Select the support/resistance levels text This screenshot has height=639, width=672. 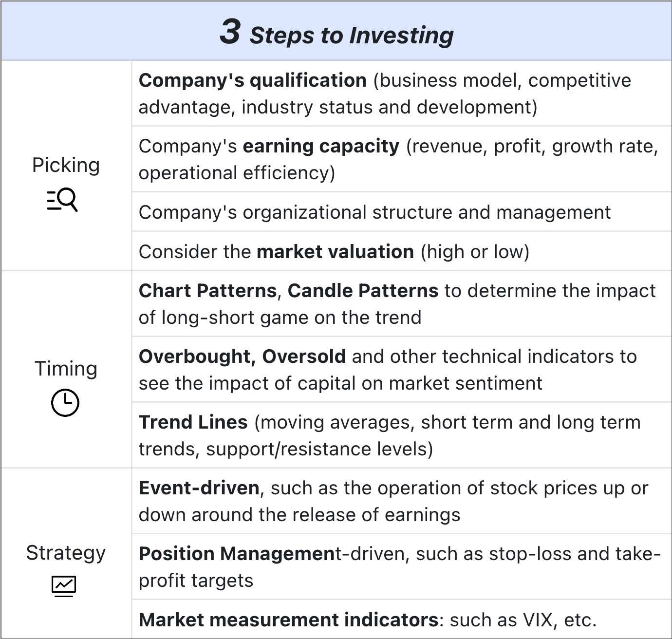319,449
